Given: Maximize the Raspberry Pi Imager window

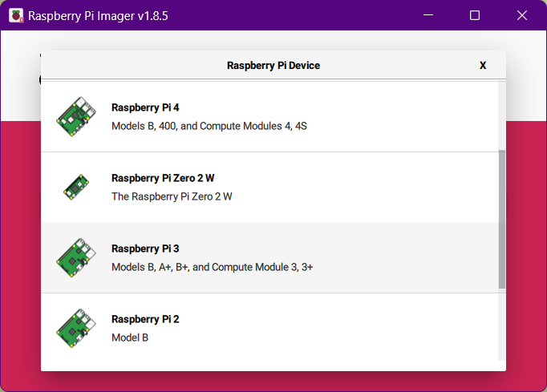Looking at the screenshot, I should point(475,15).
